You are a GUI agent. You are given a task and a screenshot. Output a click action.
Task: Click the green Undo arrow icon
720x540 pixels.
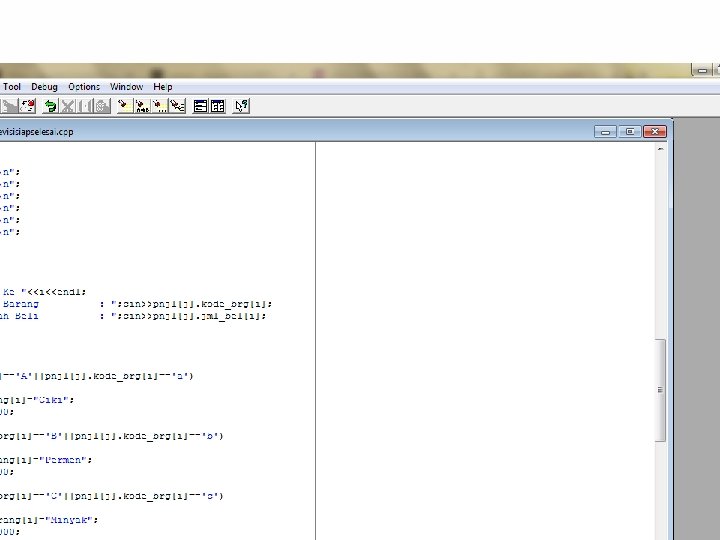tap(50, 107)
